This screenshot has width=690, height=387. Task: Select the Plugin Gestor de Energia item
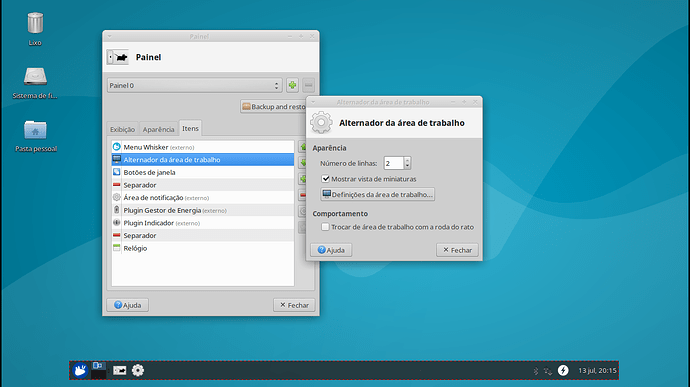(203, 210)
